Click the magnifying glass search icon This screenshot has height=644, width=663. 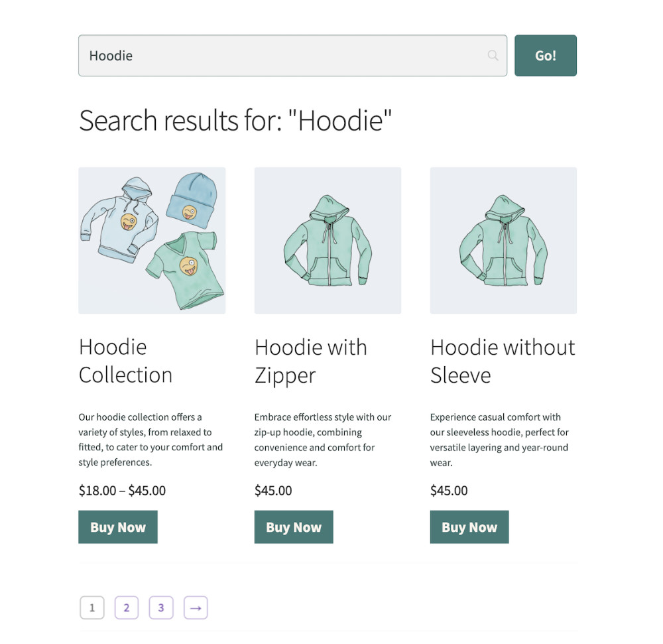click(493, 56)
